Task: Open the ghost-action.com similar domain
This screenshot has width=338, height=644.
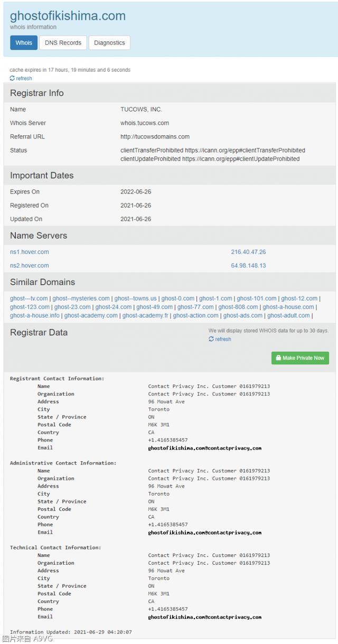Action: tap(195, 315)
